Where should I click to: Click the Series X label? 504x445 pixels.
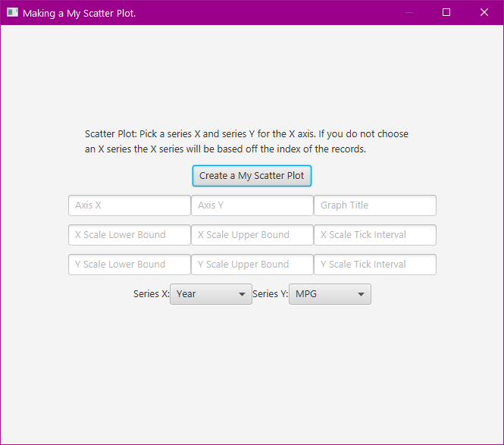pos(151,294)
